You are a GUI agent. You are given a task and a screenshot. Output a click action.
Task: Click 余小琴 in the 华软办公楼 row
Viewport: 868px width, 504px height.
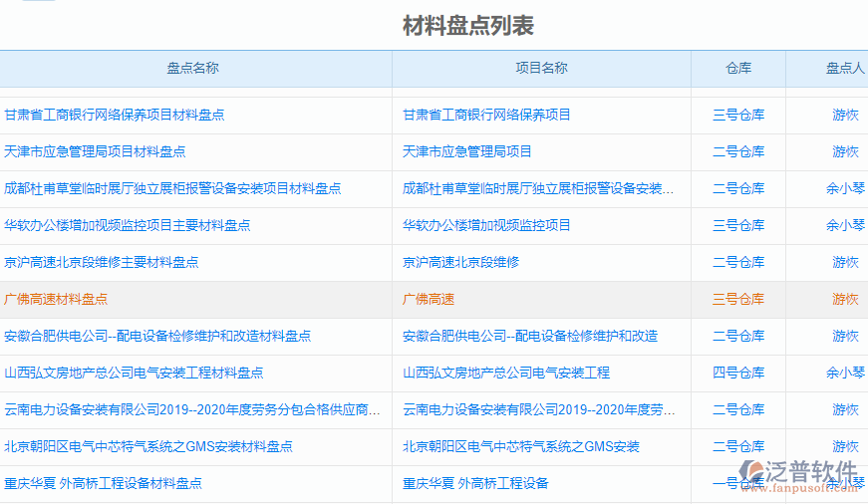coord(845,225)
